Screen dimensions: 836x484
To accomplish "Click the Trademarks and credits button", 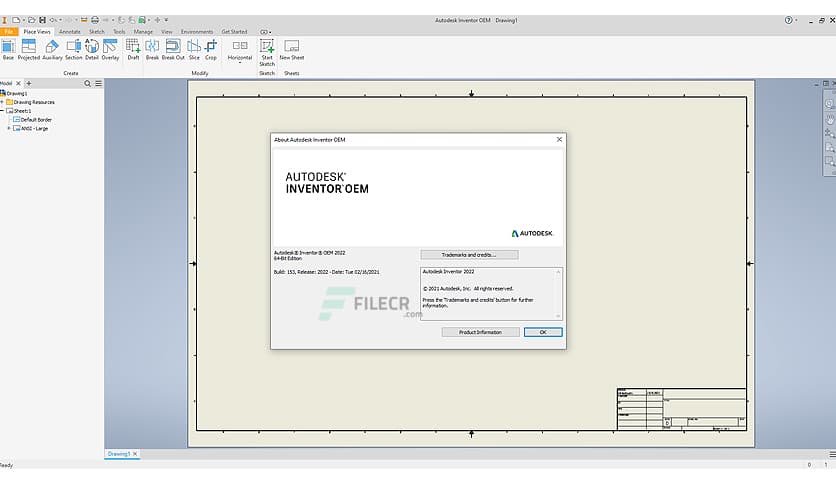I will pos(469,255).
